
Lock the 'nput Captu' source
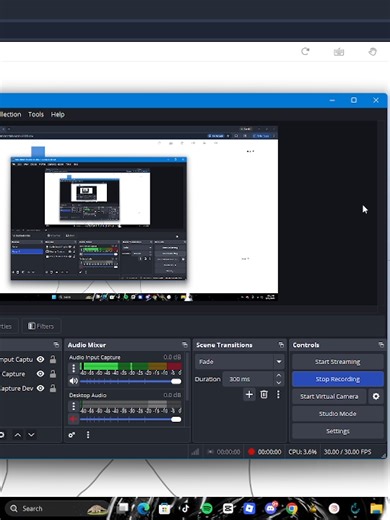pyautogui.click(x=53, y=359)
